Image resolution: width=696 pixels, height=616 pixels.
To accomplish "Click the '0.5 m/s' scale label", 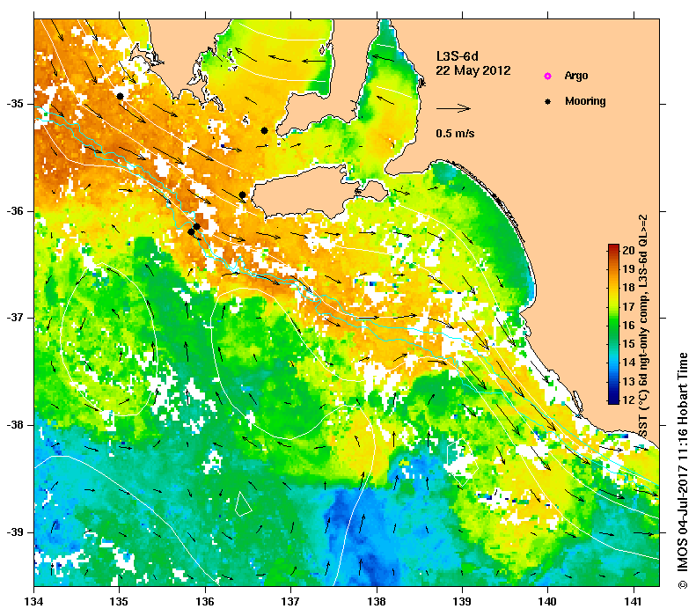I will click(455, 133).
